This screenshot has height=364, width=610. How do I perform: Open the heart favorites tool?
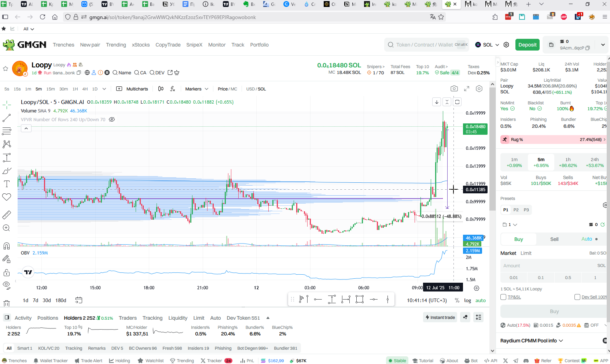[7, 197]
